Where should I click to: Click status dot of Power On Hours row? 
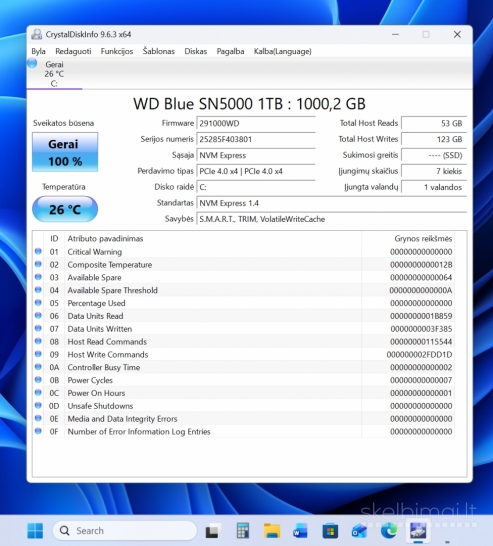38,392
